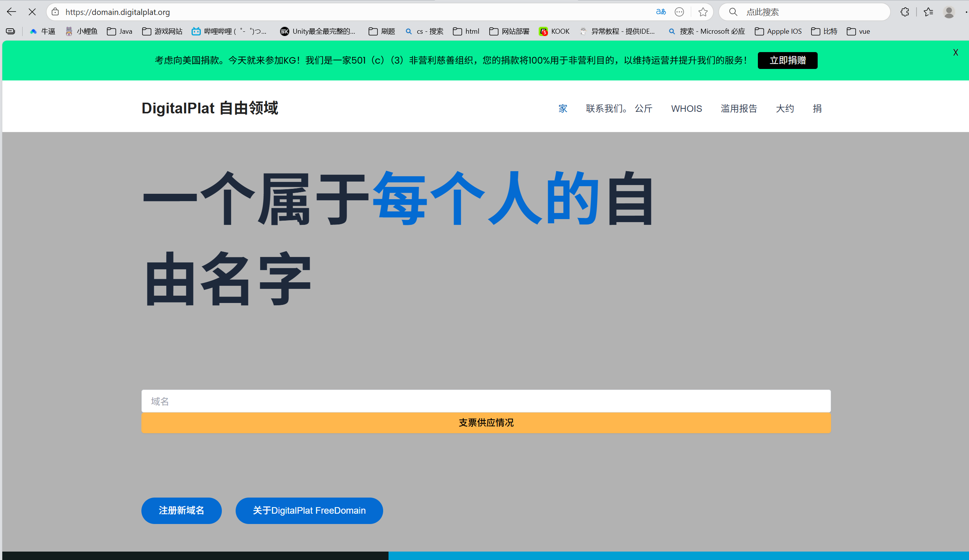This screenshot has height=560, width=969.
Task: Open the 滥用报告 navigation link
Action: [x=738, y=109]
